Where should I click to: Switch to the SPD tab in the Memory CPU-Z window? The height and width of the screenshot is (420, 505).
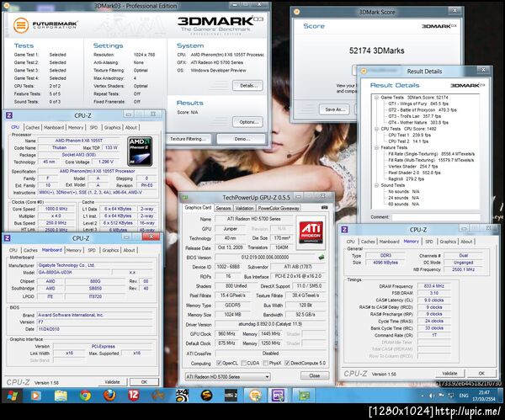pyautogui.click(x=428, y=242)
